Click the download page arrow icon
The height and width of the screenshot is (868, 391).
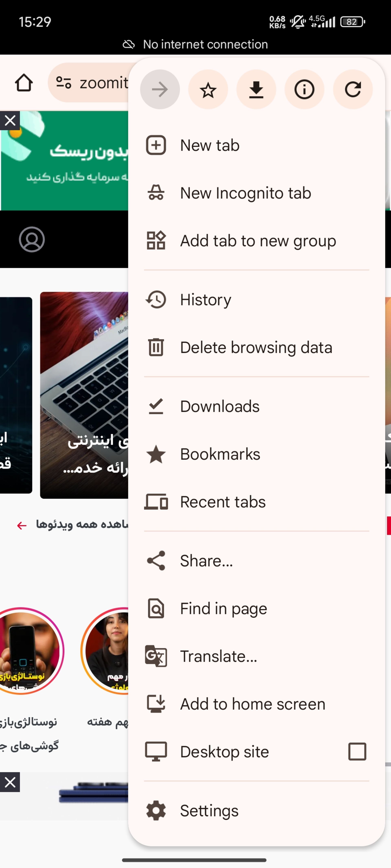[x=256, y=90]
